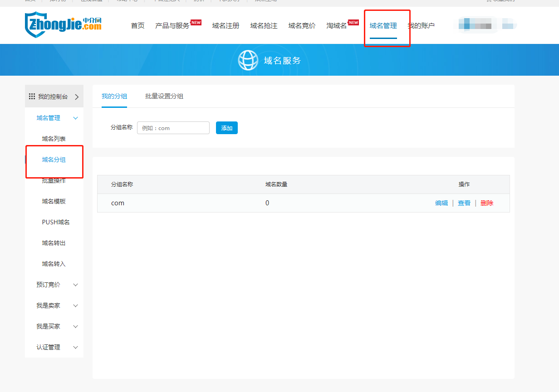Open 域名列表 in the sidebar

(54, 139)
